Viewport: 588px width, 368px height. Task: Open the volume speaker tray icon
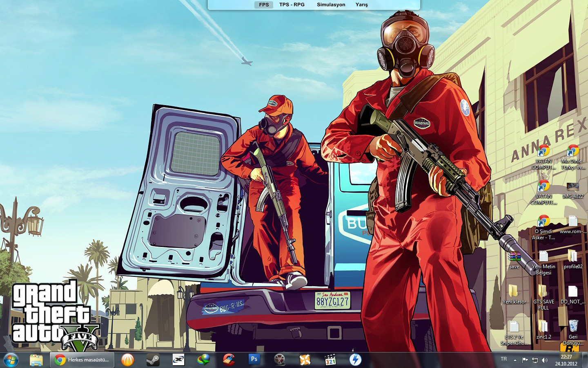tap(544, 360)
